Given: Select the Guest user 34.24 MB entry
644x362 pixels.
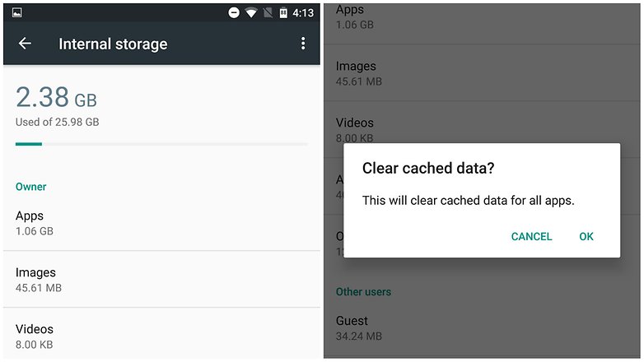Looking at the screenshot, I should 482,328.
